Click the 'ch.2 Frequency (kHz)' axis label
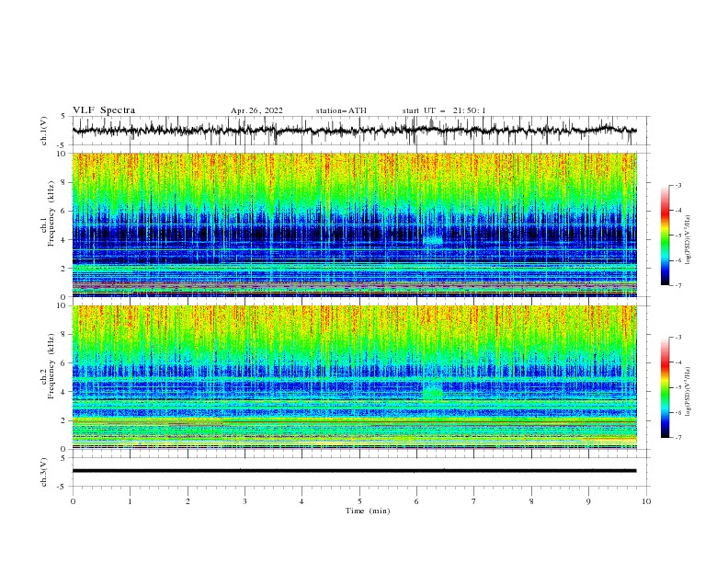 click(48, 366)
